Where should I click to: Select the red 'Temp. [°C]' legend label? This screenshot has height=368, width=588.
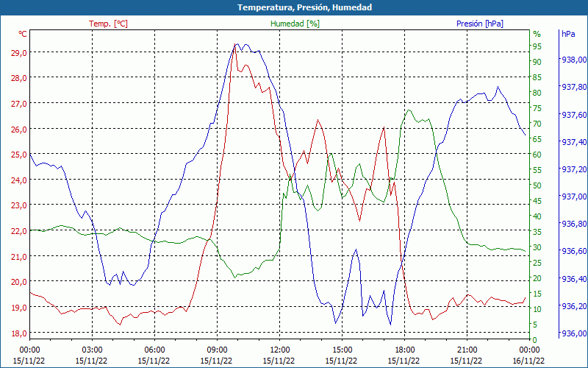pos(108,24)
